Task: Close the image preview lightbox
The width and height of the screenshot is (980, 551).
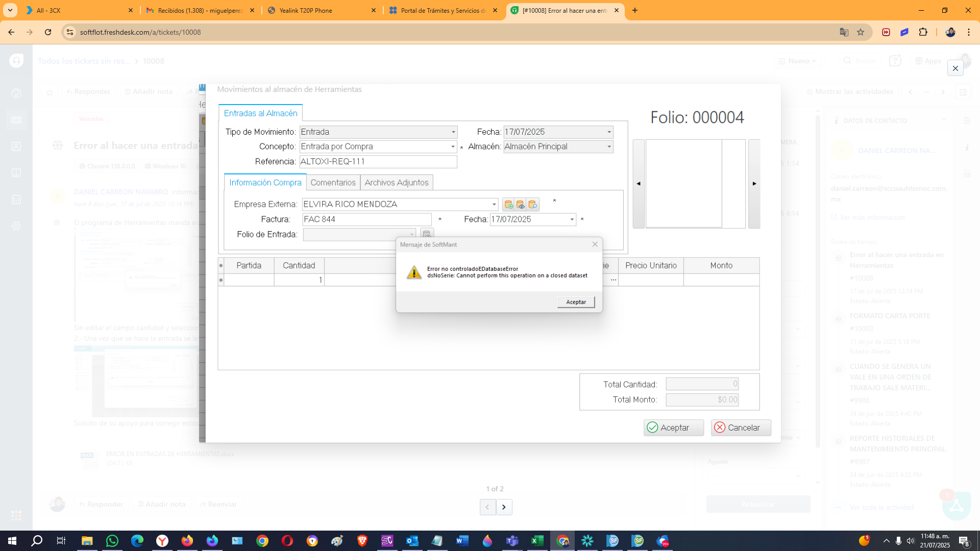Action: [x=955, y=68]
